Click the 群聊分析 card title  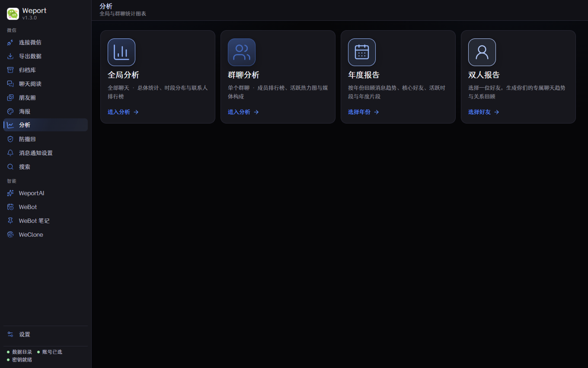coord(243,75)
